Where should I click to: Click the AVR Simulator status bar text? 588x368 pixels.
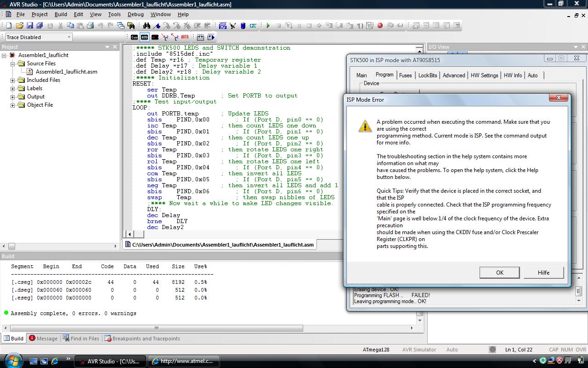click(419, 350)
